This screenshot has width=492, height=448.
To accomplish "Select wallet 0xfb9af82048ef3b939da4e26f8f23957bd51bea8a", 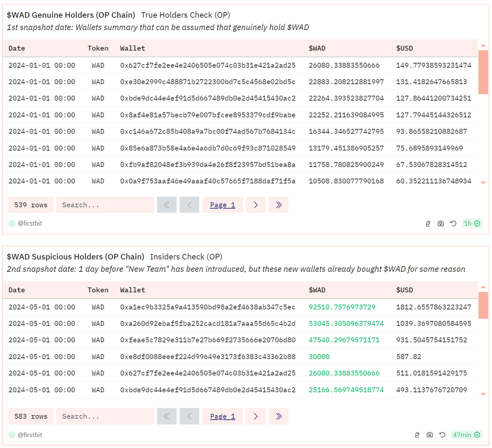I will coord(208,165).
